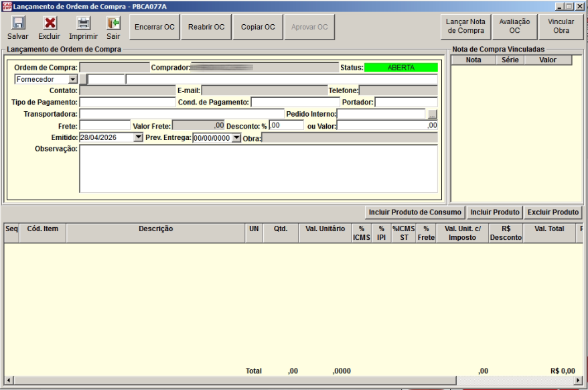The height and width of the screenshot is (390, 588).
Task: Click Incluir Produto de Consumo button
Action: click(415, 212)
